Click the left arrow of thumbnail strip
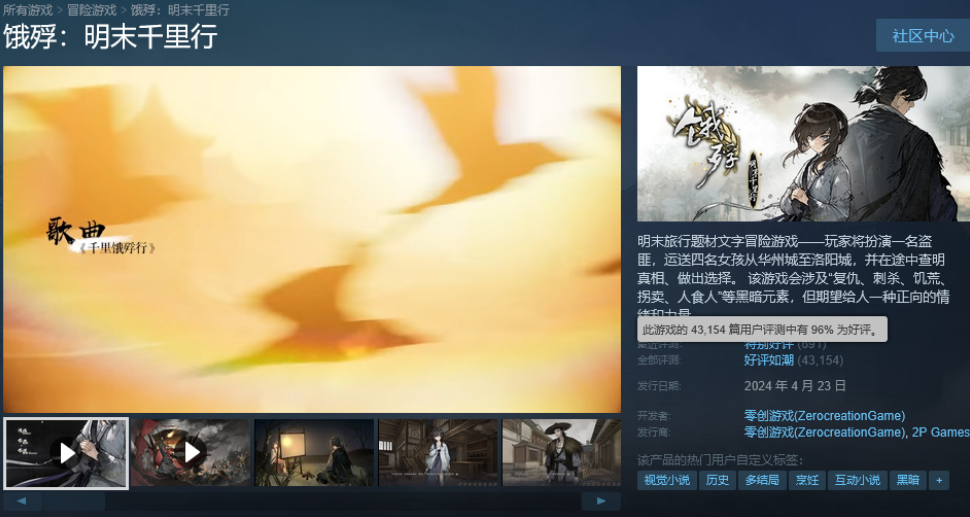 pos(22,501)
